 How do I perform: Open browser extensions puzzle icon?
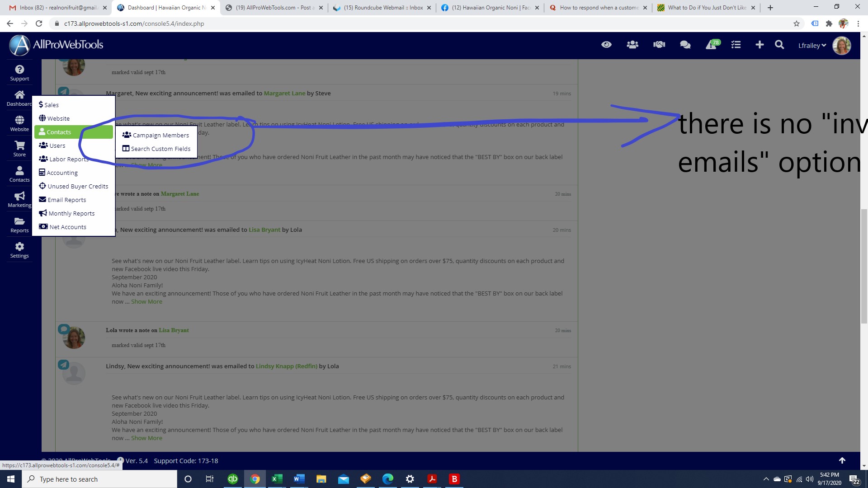pos(829,23)
